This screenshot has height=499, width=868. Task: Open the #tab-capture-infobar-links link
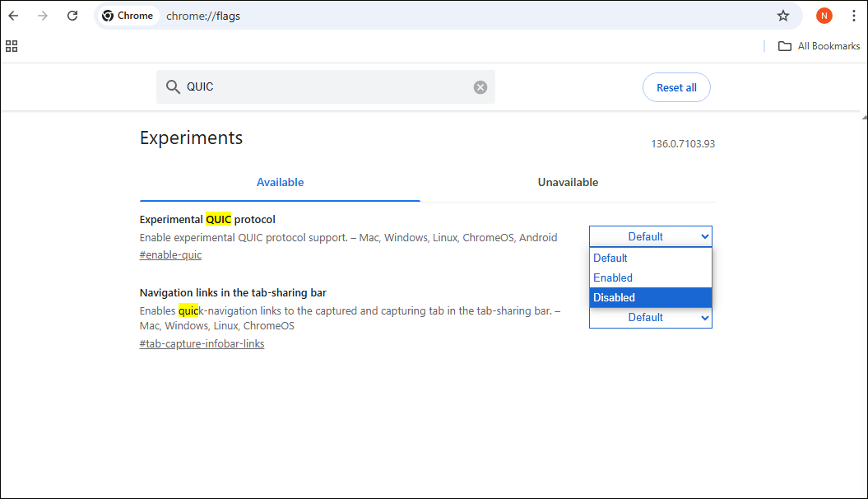202,344
